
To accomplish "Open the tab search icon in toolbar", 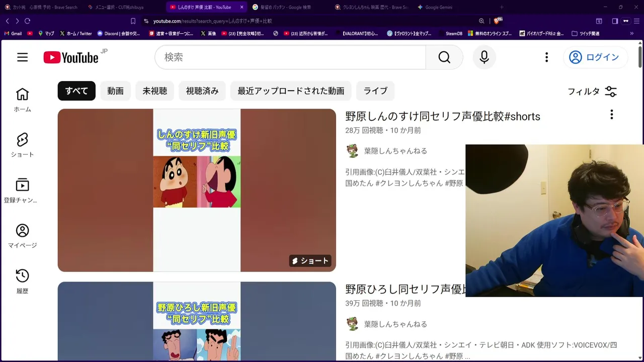I will pos(599,21).
